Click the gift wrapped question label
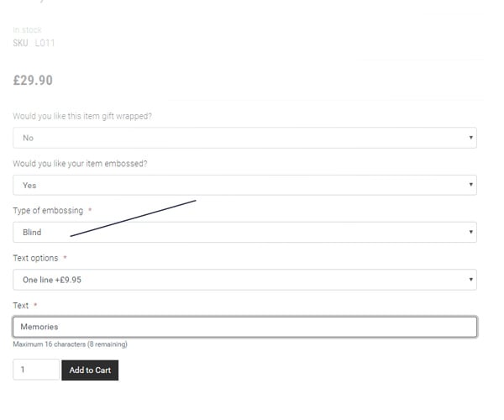The height and width of the screenshot is (420, 504). tap(82, 116)
